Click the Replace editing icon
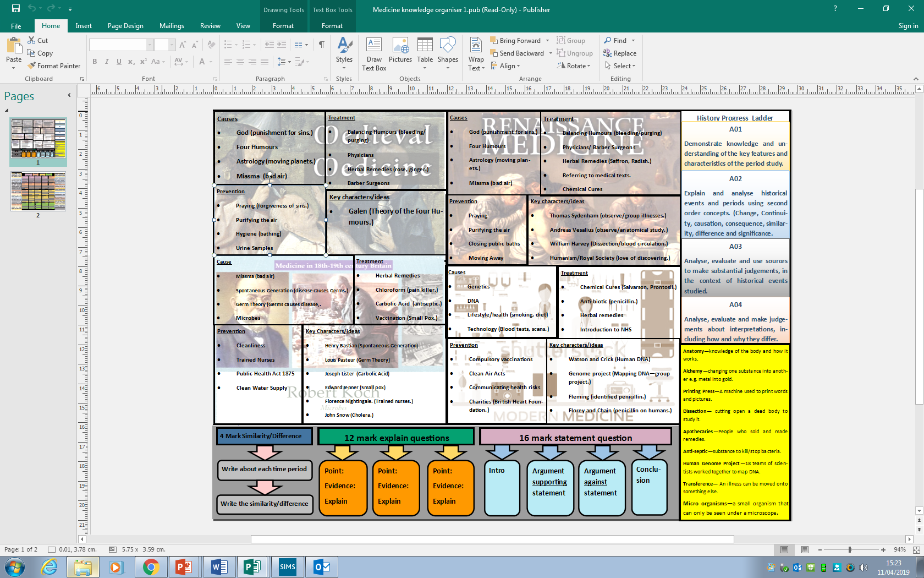This screenshot has width=924, height=578. tap(620, 53)
